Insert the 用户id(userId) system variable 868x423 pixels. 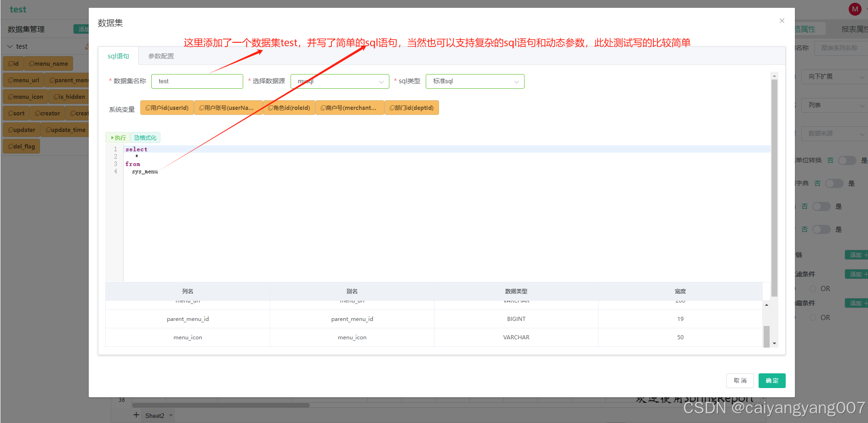point(167,107)
